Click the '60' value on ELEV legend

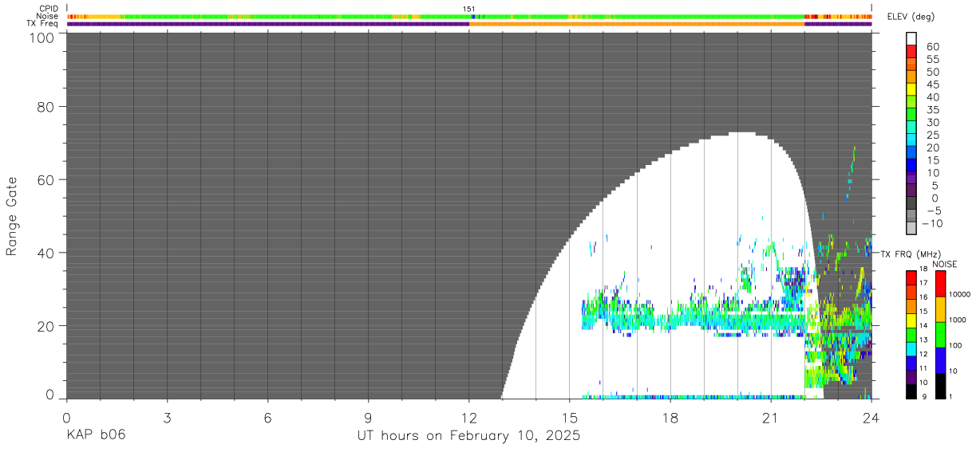tap(931, 47)
